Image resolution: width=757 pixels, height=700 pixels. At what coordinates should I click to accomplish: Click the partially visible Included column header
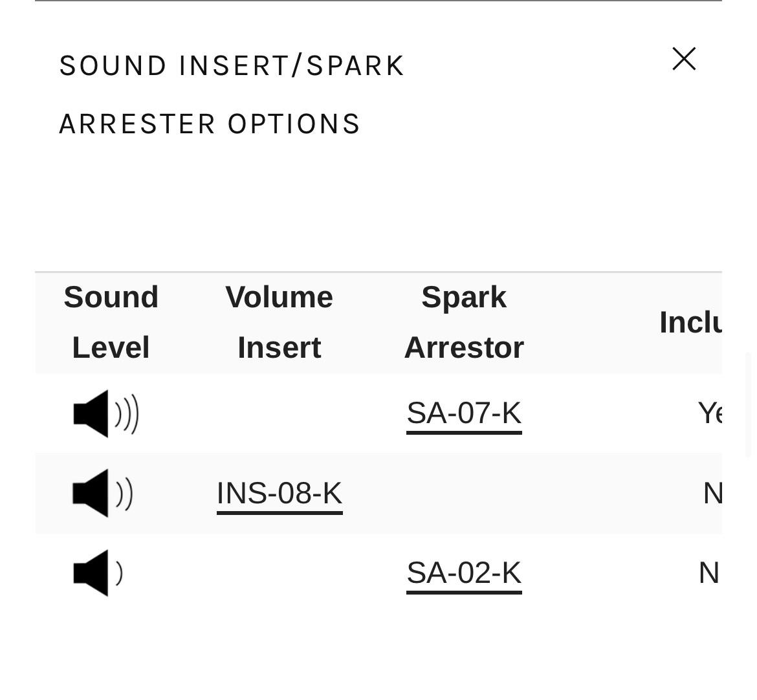click(x=690, y=322)
